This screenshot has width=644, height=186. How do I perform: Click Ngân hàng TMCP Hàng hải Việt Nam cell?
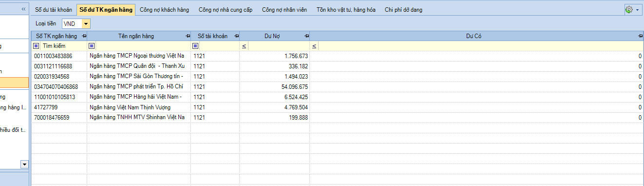click(x=139, y=97)
